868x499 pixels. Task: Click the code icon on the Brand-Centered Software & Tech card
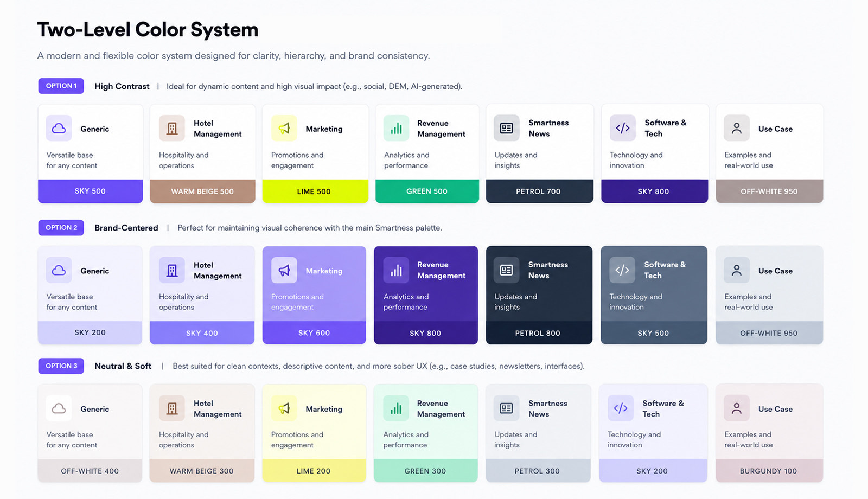622,270
